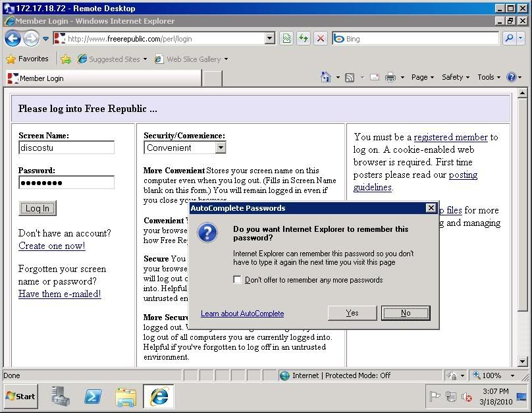Screen dimensions: 532x413
Task: Open the zoom level 100% control
Action: (488, 375)
